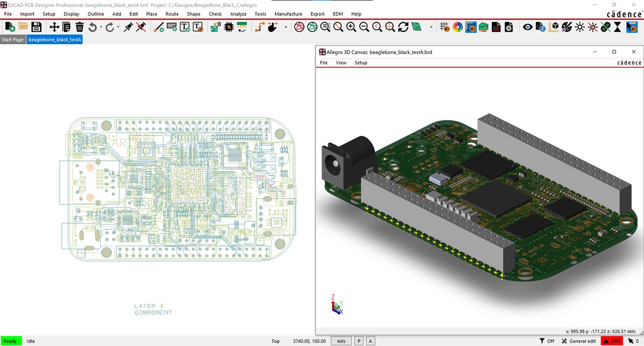Expand the Redo history dropdown arrow
The height and width of the screenshot is (346, 644).
(118, 27)
